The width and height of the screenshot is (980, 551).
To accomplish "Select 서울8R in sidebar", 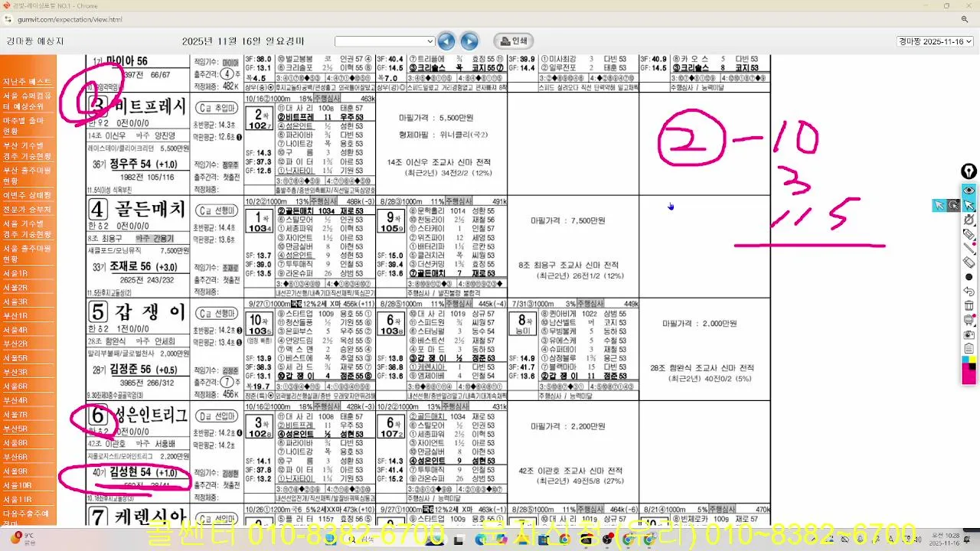I will tap(15, 443).
